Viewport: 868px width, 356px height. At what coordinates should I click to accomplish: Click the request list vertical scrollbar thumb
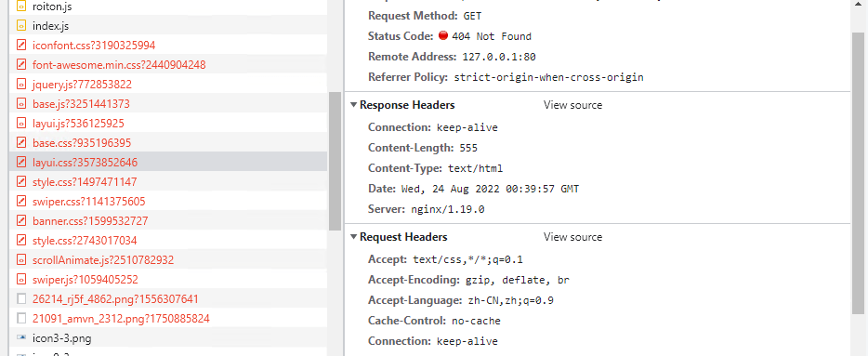coord(335,161)
